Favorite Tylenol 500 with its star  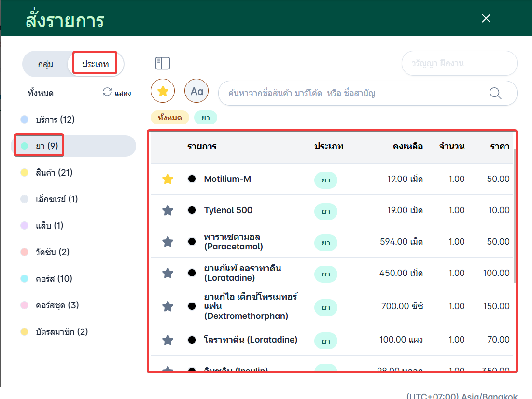click(168, 210)
